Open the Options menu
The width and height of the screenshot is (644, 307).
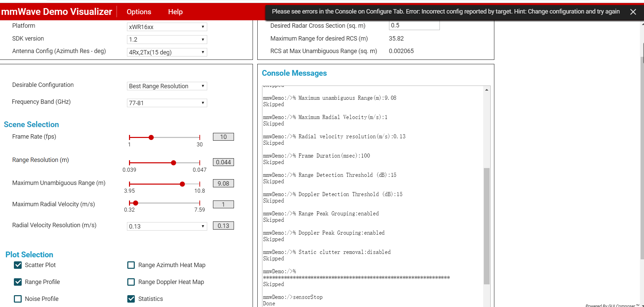(139, 12)
